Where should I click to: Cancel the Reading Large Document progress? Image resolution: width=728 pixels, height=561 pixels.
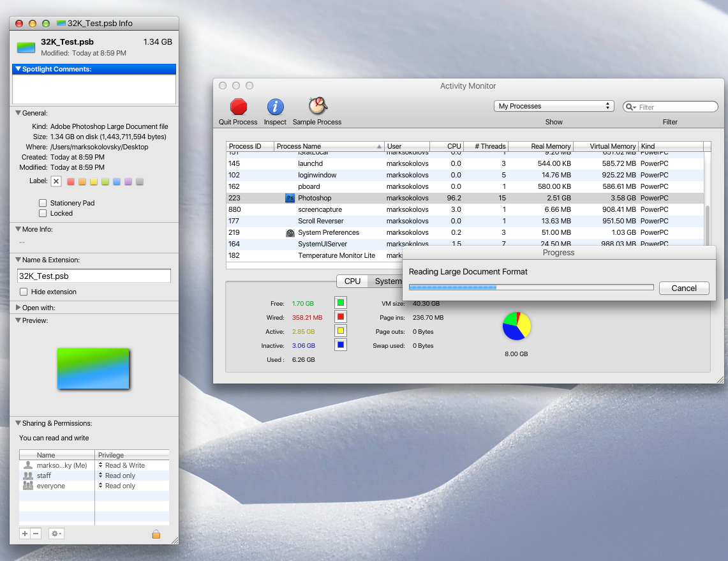684,288
